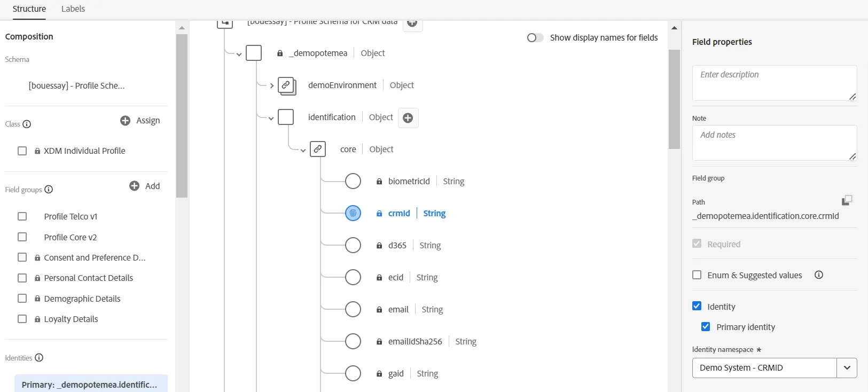
Task: Uncheck the Identity checkbox
Action: [x=697, y=306]
